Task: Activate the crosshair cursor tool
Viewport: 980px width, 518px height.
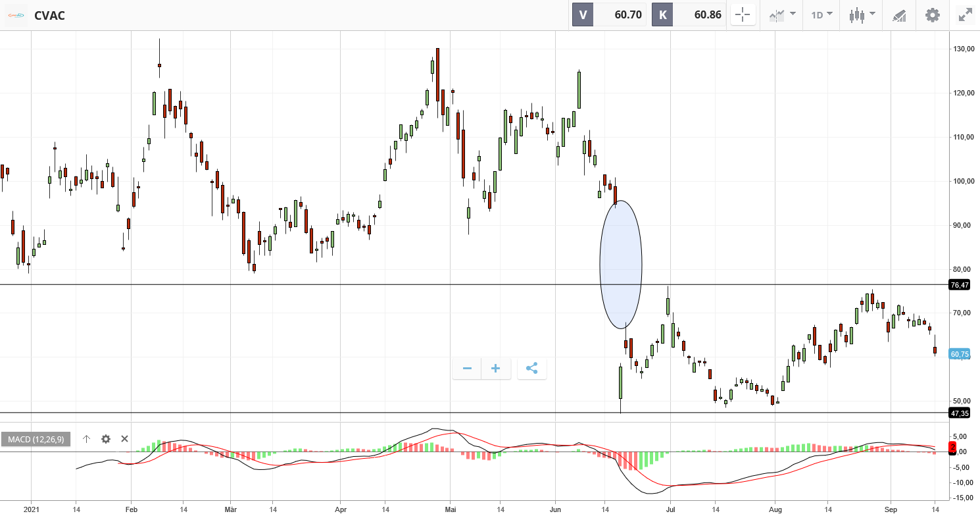Action: (x=743, y=14)
